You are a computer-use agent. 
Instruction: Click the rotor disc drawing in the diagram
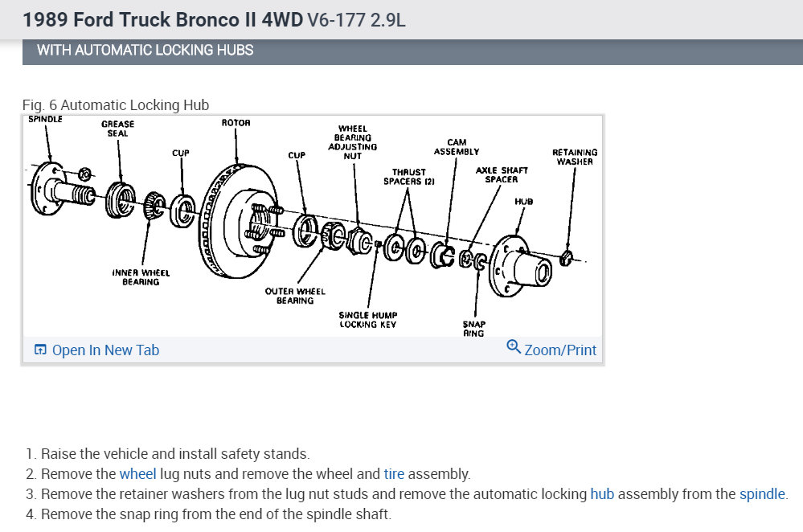pos(238,222)
